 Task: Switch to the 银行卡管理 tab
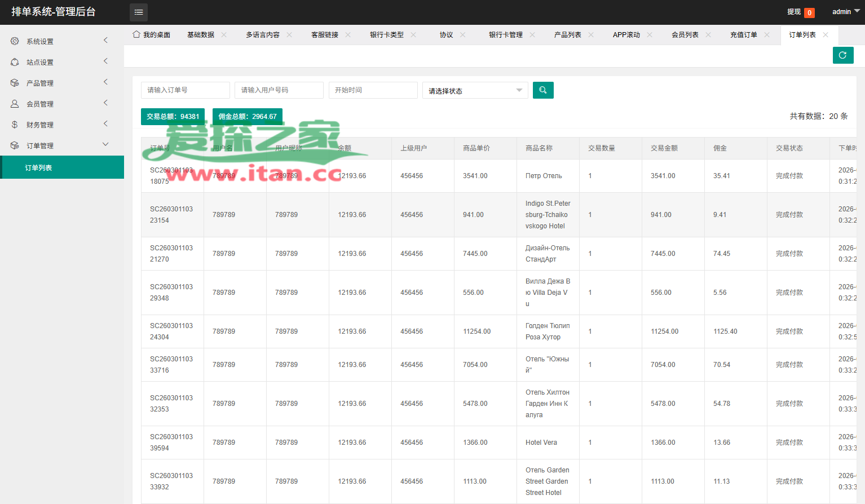coord(505,35)
